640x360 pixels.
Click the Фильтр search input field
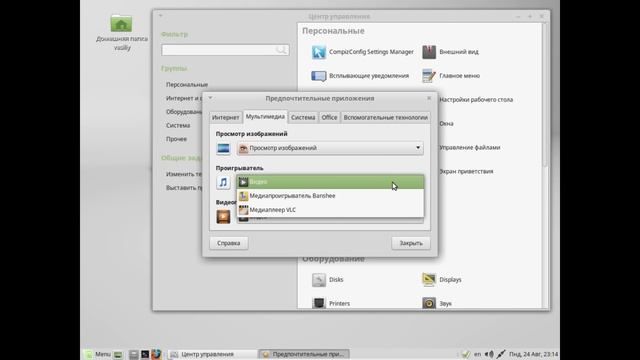[x=225, y=50]
